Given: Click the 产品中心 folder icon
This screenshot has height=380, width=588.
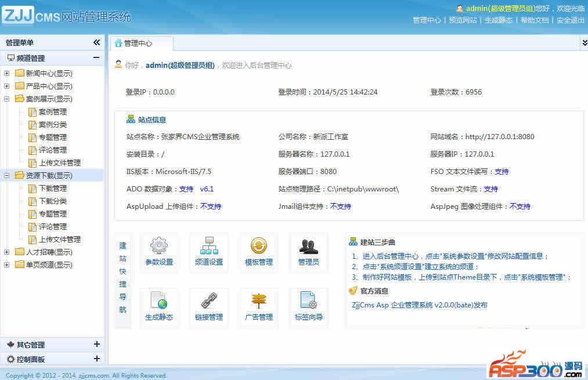Looking at the screenshot, I should coord(20,86).
